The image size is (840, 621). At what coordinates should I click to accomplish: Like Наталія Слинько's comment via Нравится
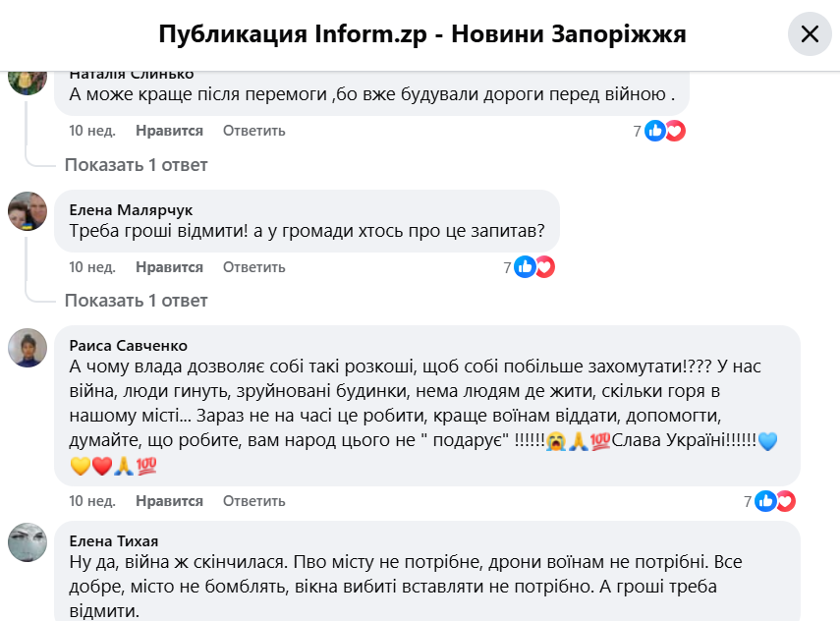pos(169,131)
